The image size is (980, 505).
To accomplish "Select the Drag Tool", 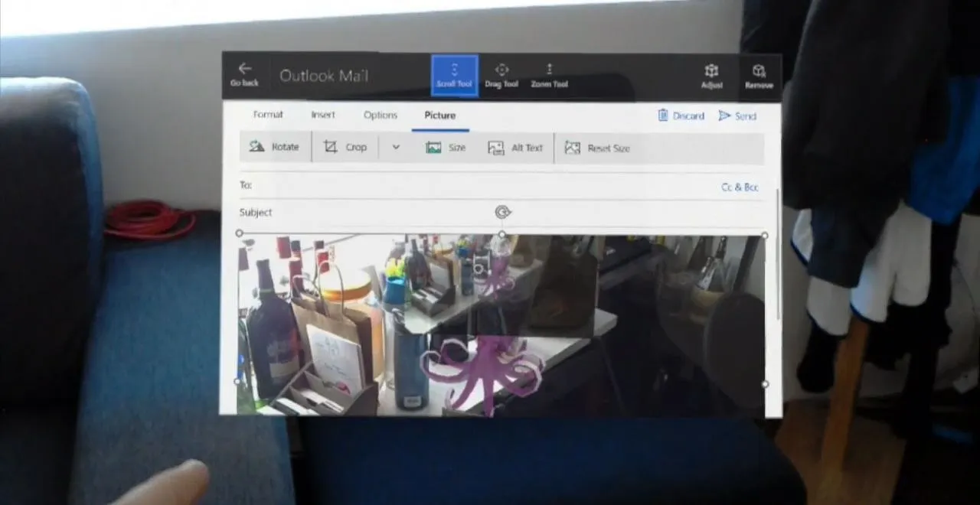I will 501,75.
